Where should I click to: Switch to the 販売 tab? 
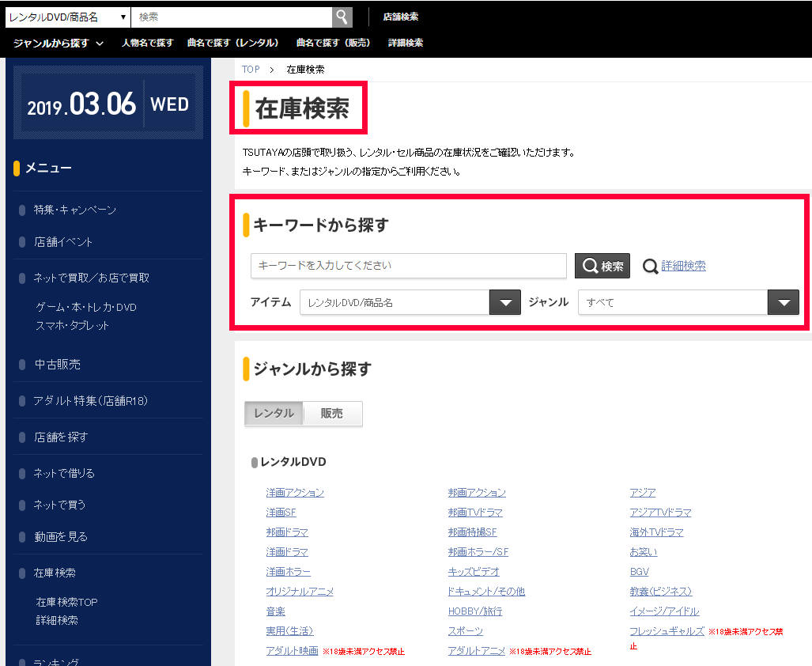point(332,413)
